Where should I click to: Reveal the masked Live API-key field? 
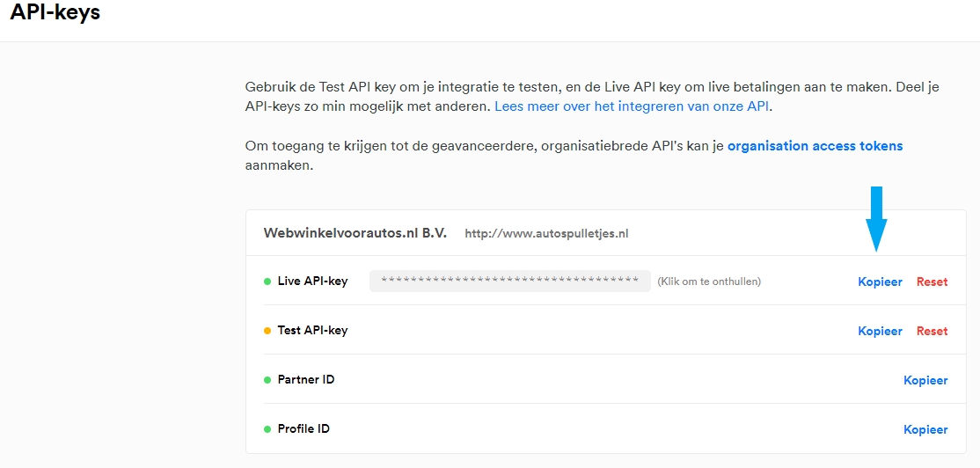point(509,282)
